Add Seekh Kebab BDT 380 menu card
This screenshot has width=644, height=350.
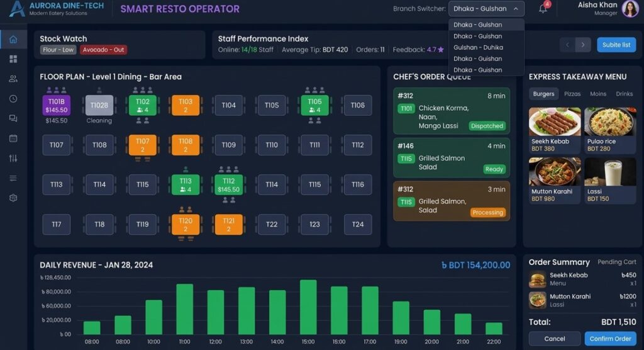click(555, 130)
